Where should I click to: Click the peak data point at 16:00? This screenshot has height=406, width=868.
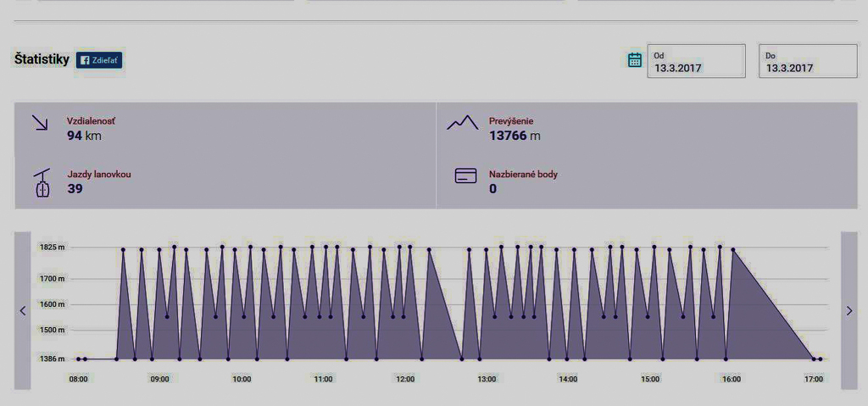[x=733, y=250]
